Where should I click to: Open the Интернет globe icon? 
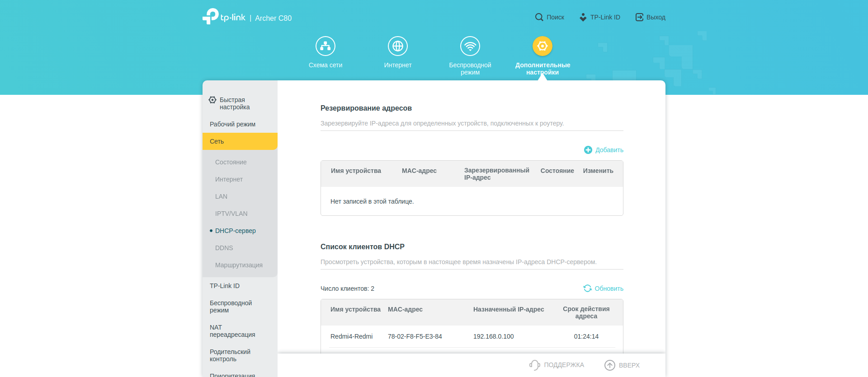tap(398, 46)
